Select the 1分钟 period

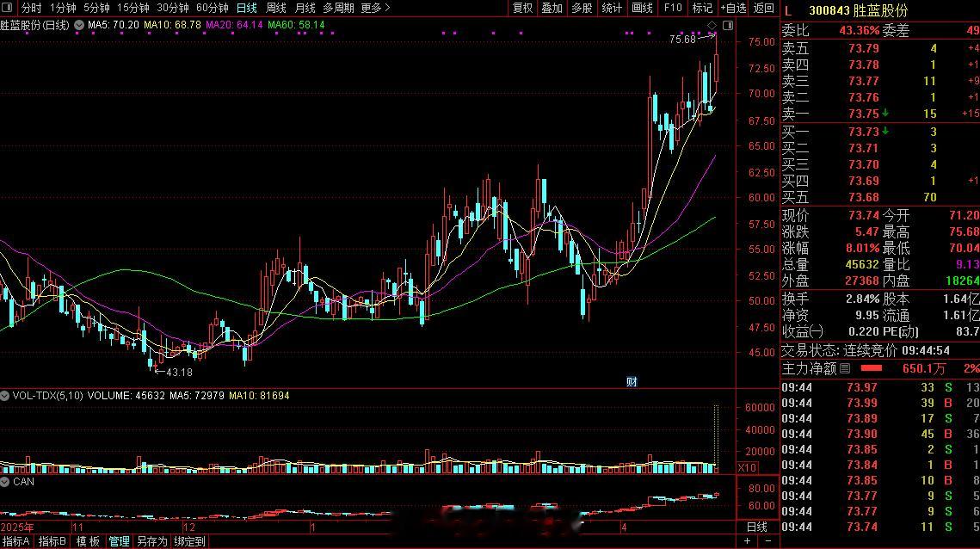coord(63,8)
